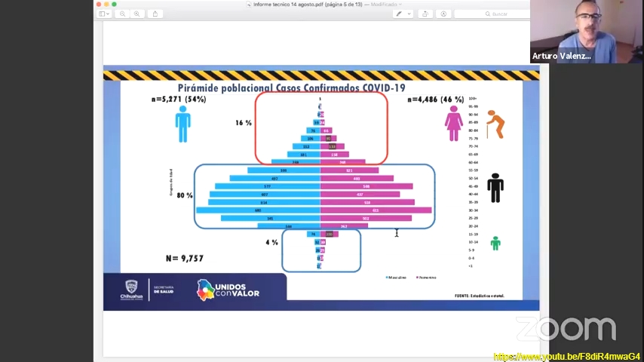This screenshot has height=362, width=644.
Task: Click the blue male figure icon
Action: pos(182,124)
